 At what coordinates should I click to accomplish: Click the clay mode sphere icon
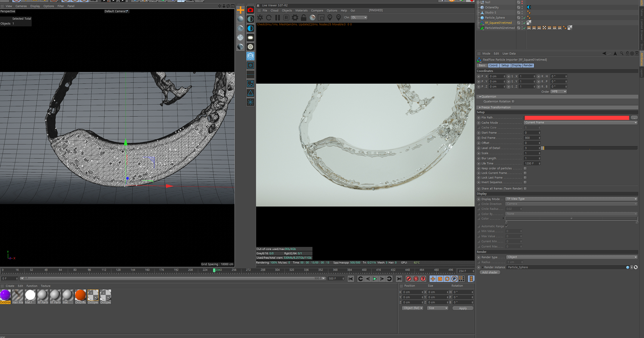312,17
